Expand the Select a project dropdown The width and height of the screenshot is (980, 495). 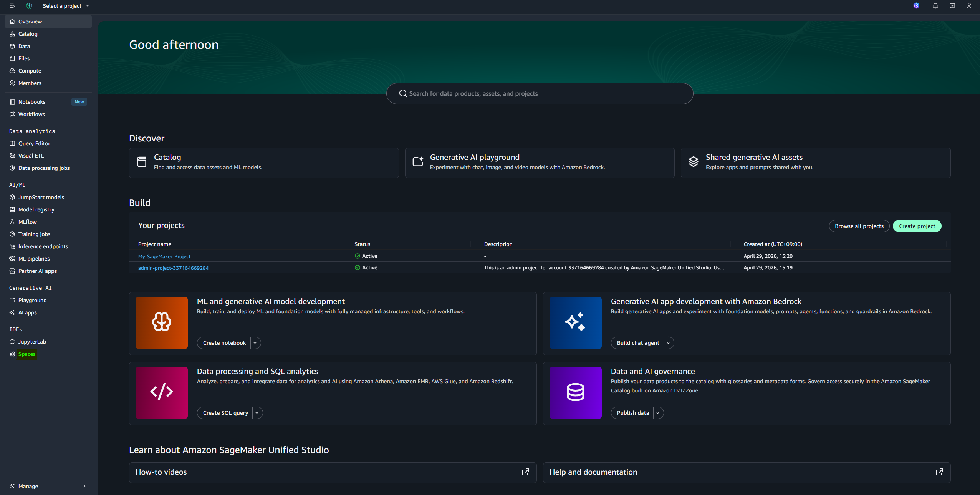click(x=66, y=6)
